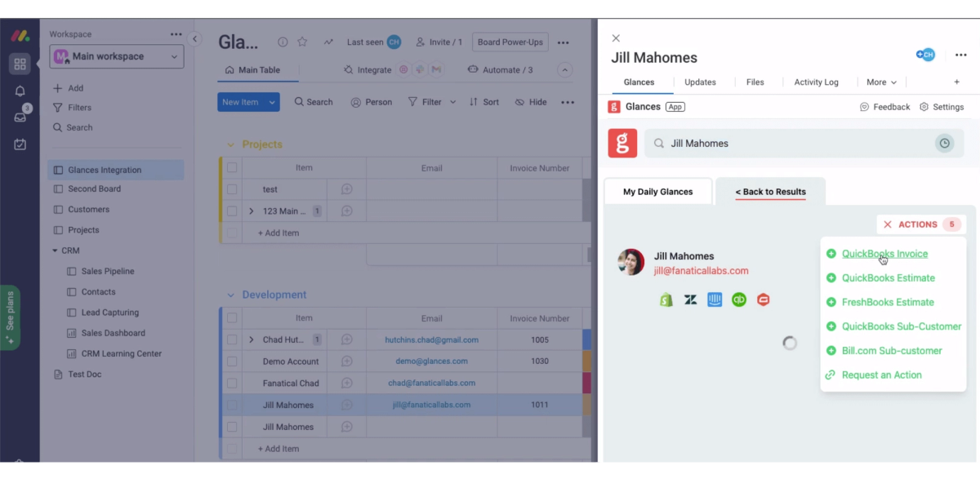Screen dimensions: 980x479
Task: Switch to Updates tab in item panel
Action: [700, 82]
